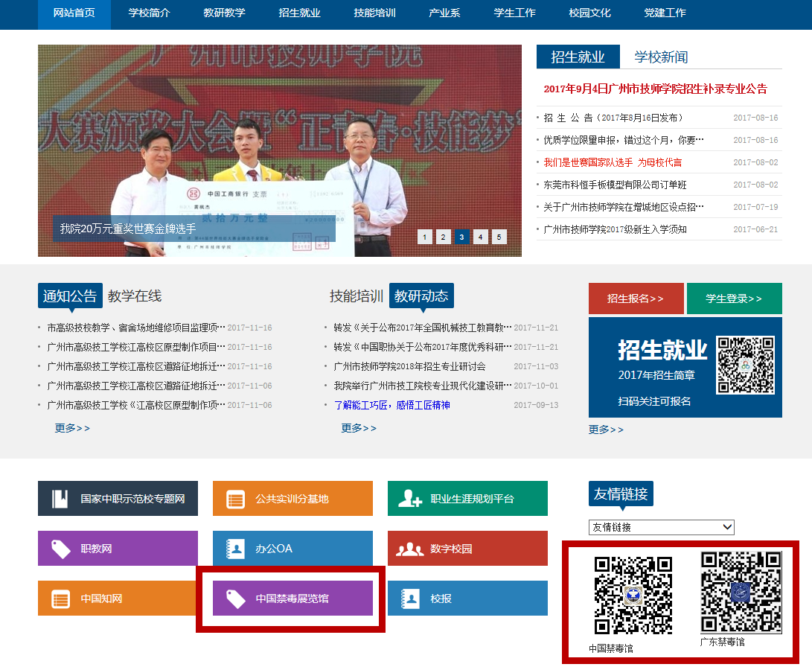Click 更多>> under 教研动态 list
This screenshot has height=667, width=812.
[x=359, y=428]
